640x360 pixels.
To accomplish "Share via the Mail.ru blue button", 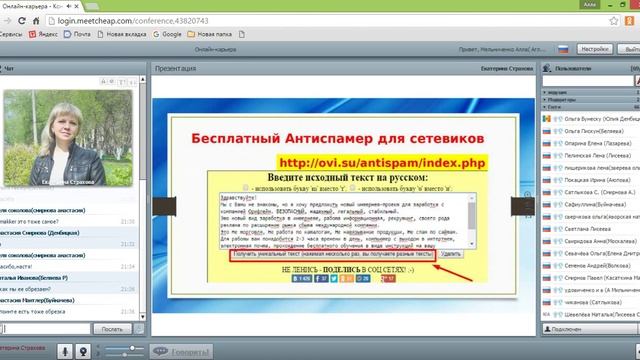I will click(362, 278).
